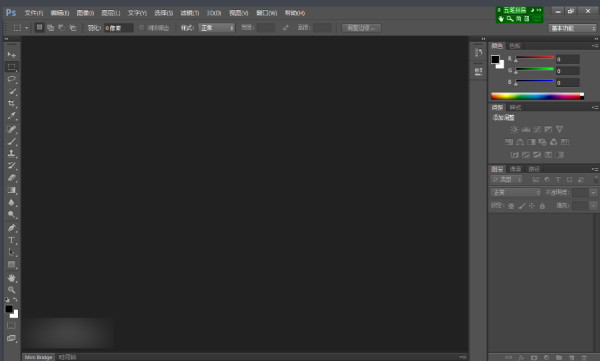Select the Lasso tool
The image size is (600, 361).
11,79
